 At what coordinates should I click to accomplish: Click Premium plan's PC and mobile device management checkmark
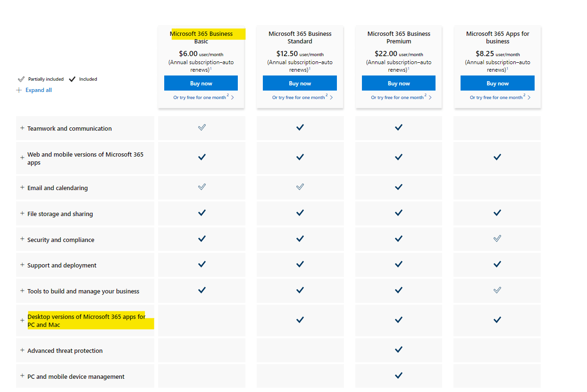(x=399, y=376)
